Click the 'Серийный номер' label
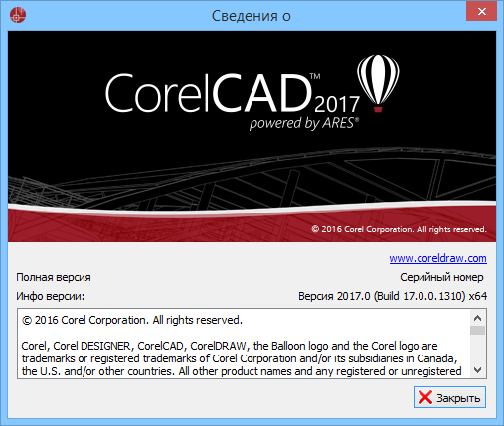This screenshot has height=426, width=504. 441,277
